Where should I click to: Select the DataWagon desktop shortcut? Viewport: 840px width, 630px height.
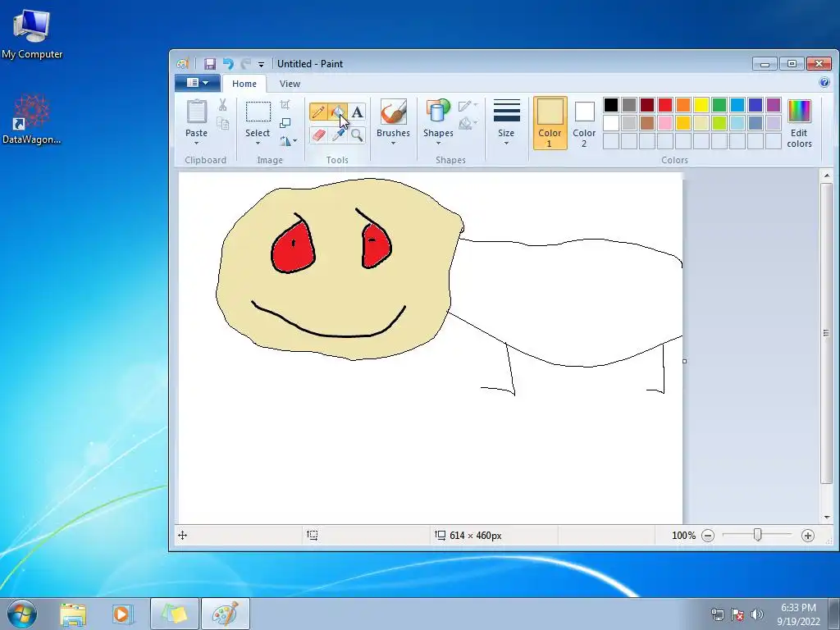pyautogui.click(x=32, y=119)
